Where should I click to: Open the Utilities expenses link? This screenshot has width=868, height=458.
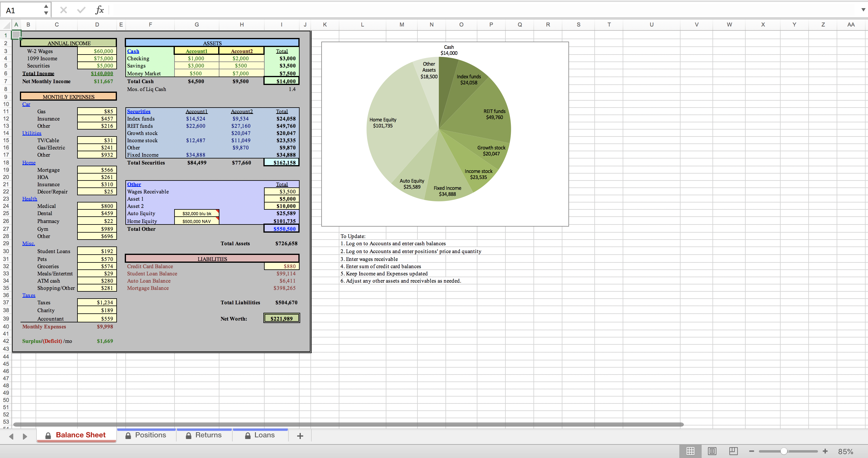32,133
